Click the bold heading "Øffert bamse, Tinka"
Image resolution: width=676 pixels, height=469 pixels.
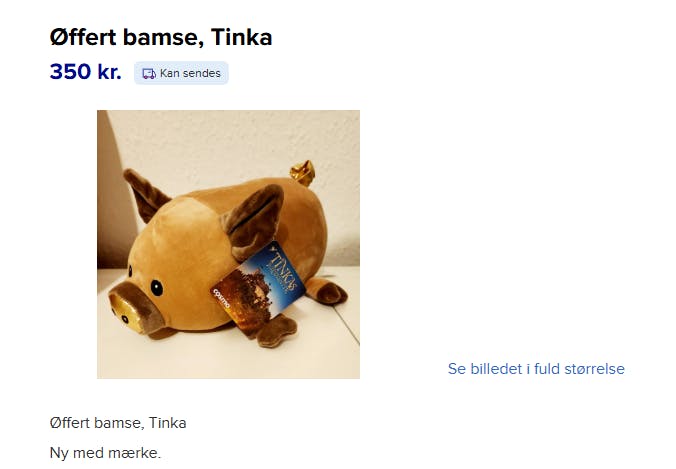click(x=161, y=37)
